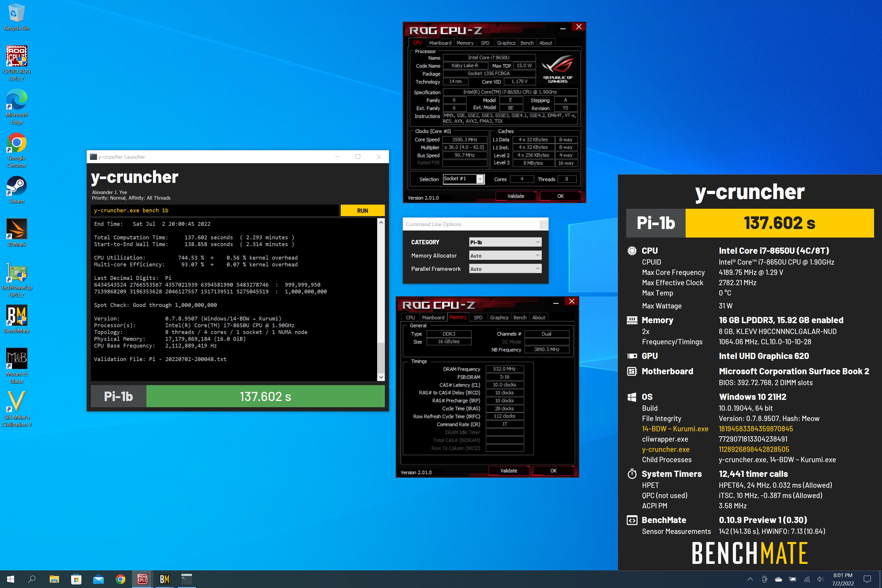Open Google Chrome desktop shortcut
882x588 pixels.
16,150
